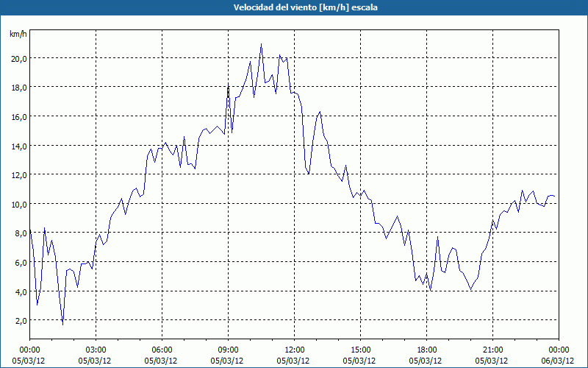Click the 15:00 time axis label
Image resolution: width=588 pixels, height=368 pixels.
(x=360, y=350)
